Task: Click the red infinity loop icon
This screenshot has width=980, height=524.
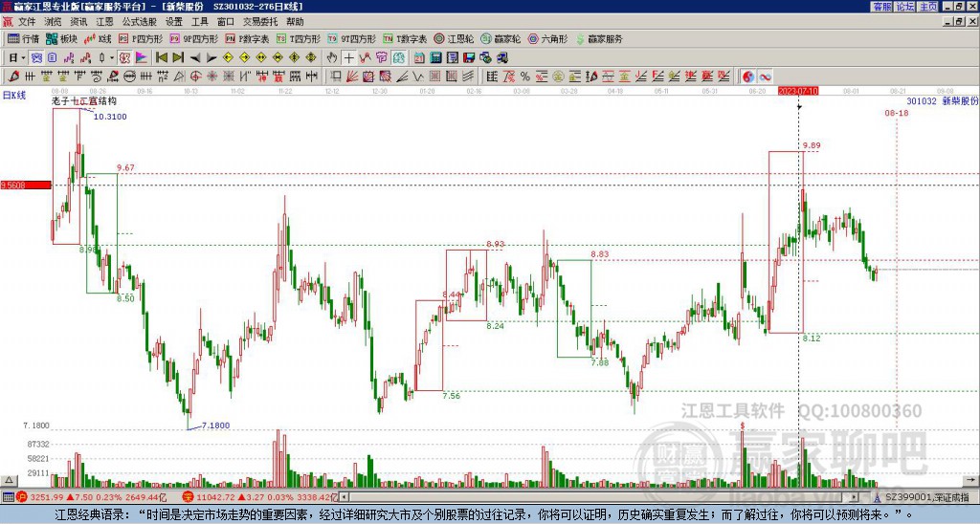Action: tap(765, 76)
